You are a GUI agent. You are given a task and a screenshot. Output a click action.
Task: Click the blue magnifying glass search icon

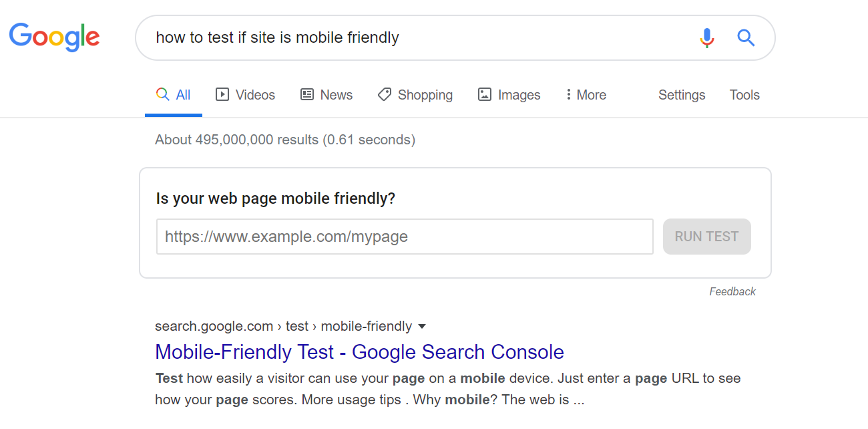746,38
